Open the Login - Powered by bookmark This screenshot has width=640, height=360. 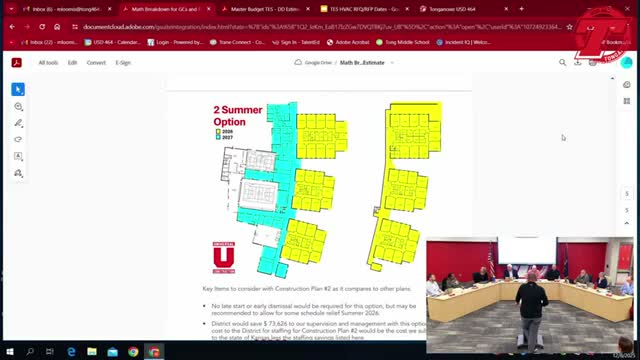pyautogui.click(x=176, y=42)
